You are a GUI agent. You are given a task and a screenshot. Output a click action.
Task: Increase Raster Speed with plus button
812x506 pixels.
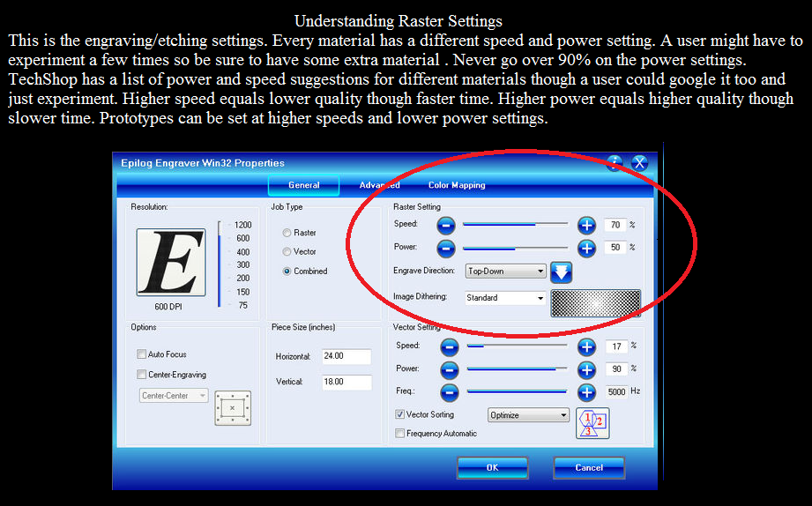tap(586, 226)
